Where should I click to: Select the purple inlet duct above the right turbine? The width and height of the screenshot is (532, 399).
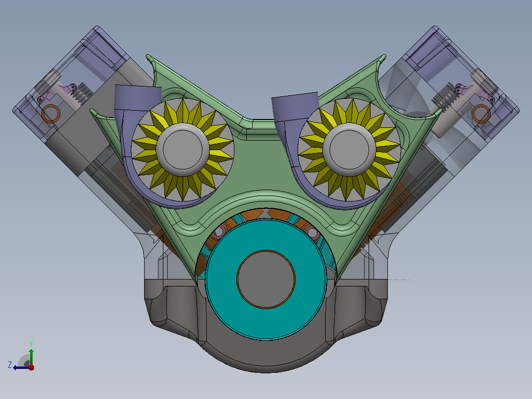tap(295, 106)
